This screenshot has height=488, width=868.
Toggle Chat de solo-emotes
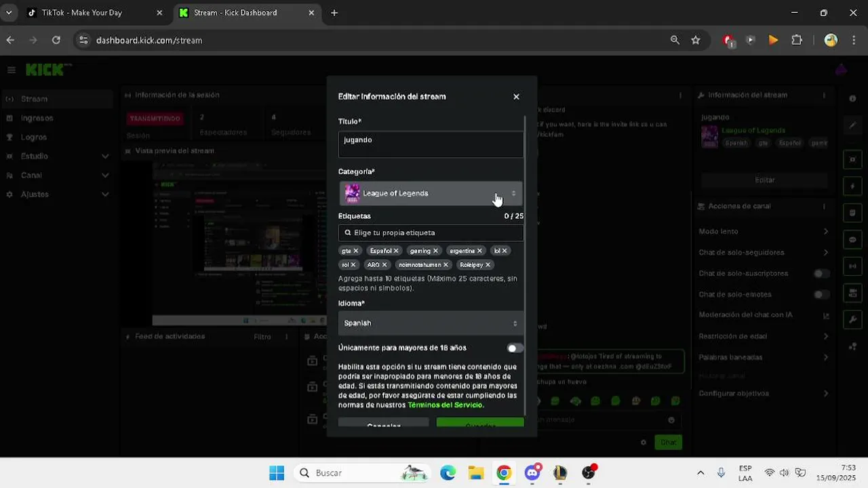pos(821,295)
